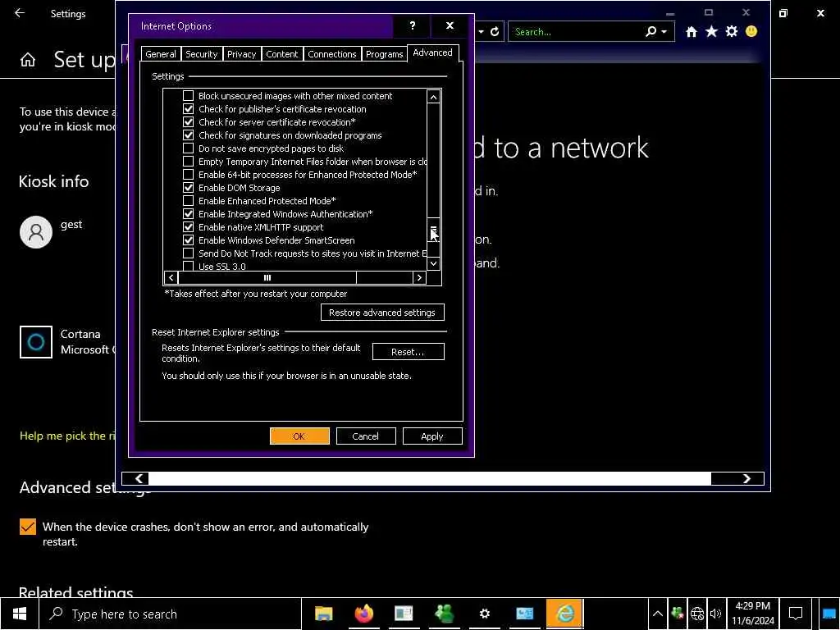The image size is (840, 630).
Task: Select the gest user avatar icon
Action: pyautogui.click(x=36, y=232)
